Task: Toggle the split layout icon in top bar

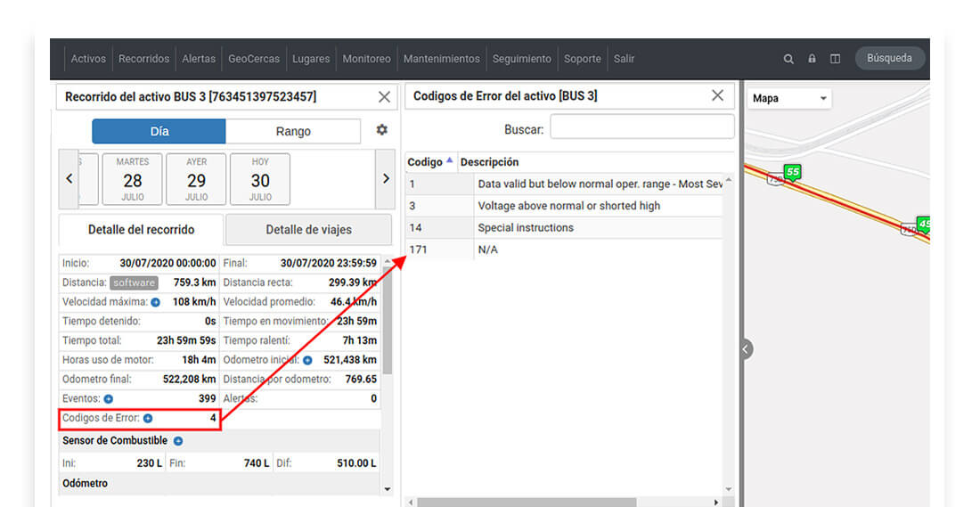Action: [x=835, y=58]
